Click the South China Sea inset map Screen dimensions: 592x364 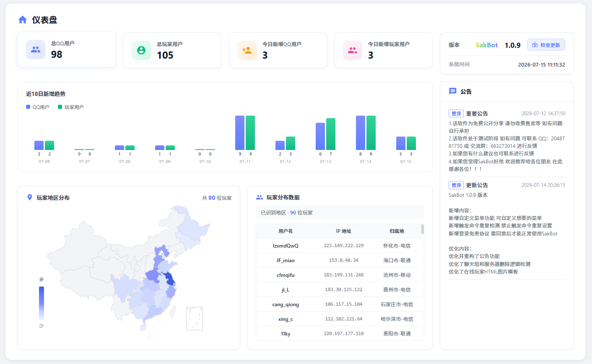(x=195, y=318)
